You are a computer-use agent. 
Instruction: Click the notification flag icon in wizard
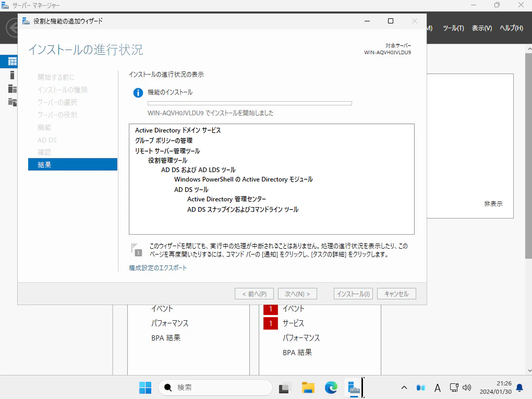coord(137,250)
